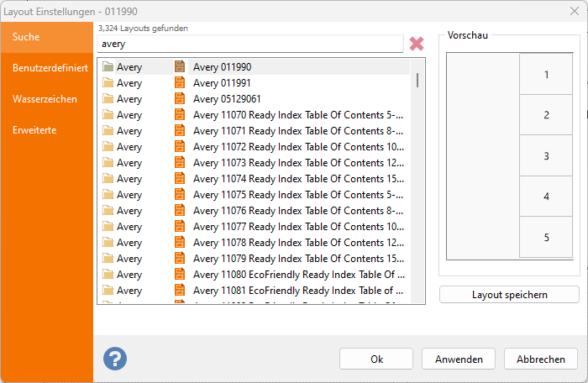Confirm with the Ok button
Screen dimensions: 588x383
(376, 359)
